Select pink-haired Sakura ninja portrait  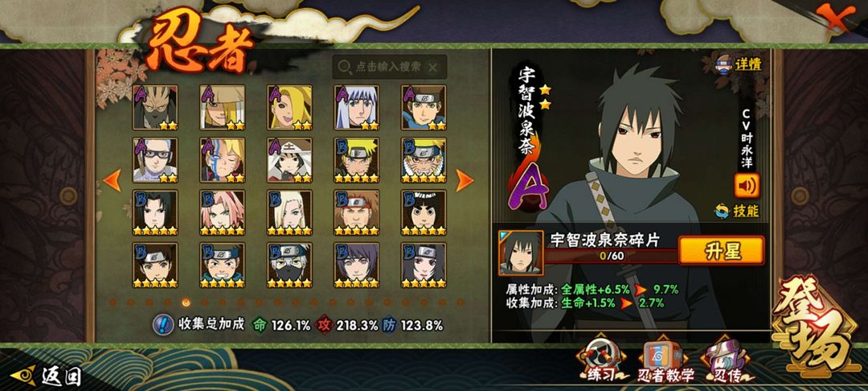click(x=223, y=212)
